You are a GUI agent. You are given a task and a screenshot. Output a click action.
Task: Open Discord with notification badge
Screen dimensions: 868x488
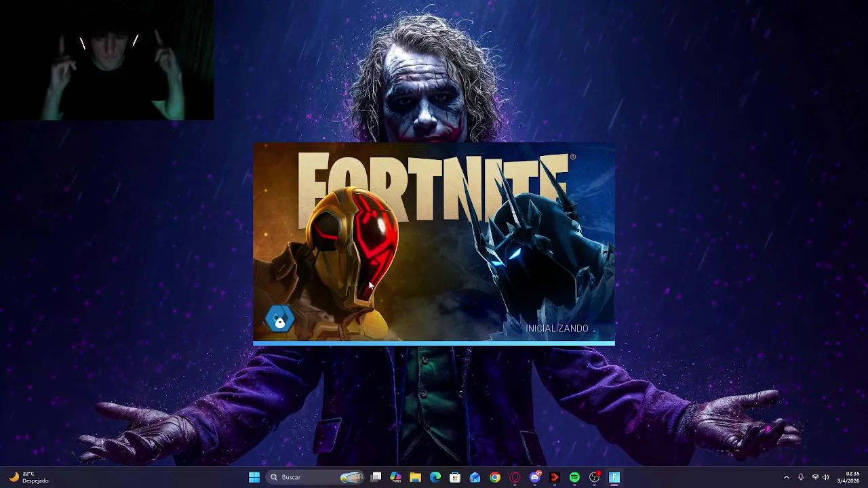(535, 477)
